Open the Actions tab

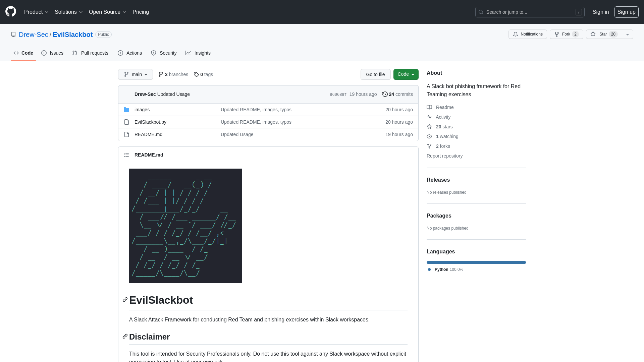tap(130, 53)
